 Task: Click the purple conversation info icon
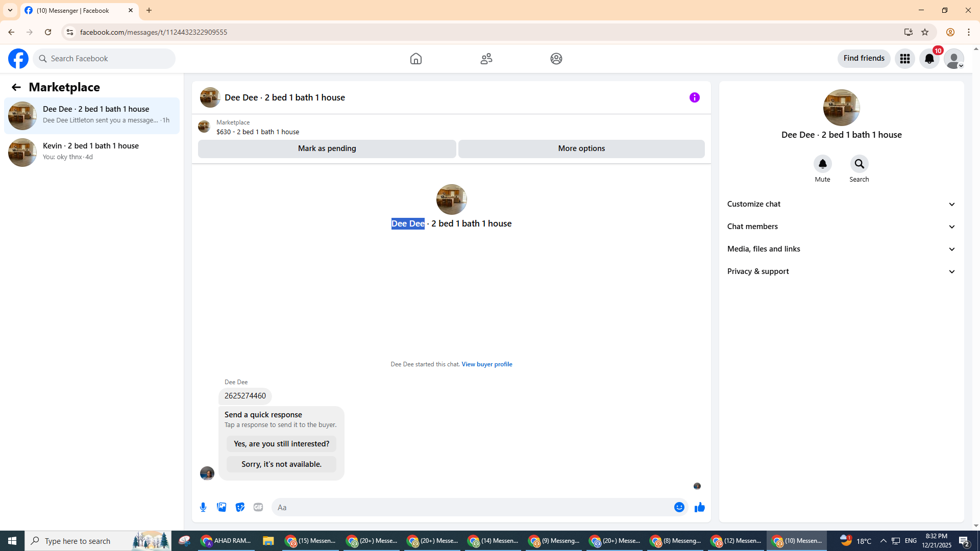click(694, 97)
